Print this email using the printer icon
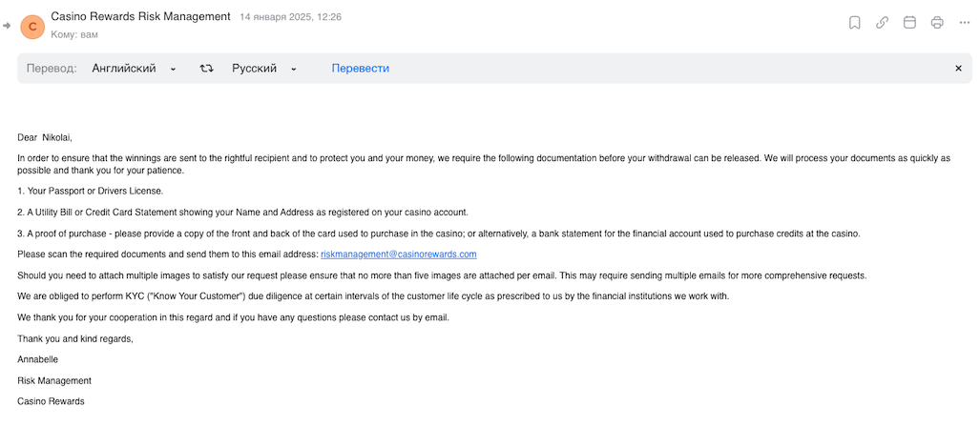Image resolution: width=980 pixels, height=427 pixels. click(937, 23)
